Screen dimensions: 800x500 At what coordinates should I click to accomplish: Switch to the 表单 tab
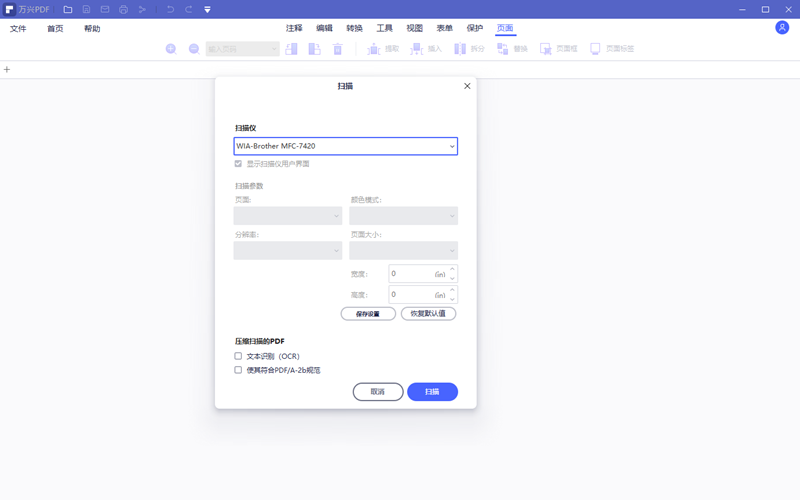point(444,28)
